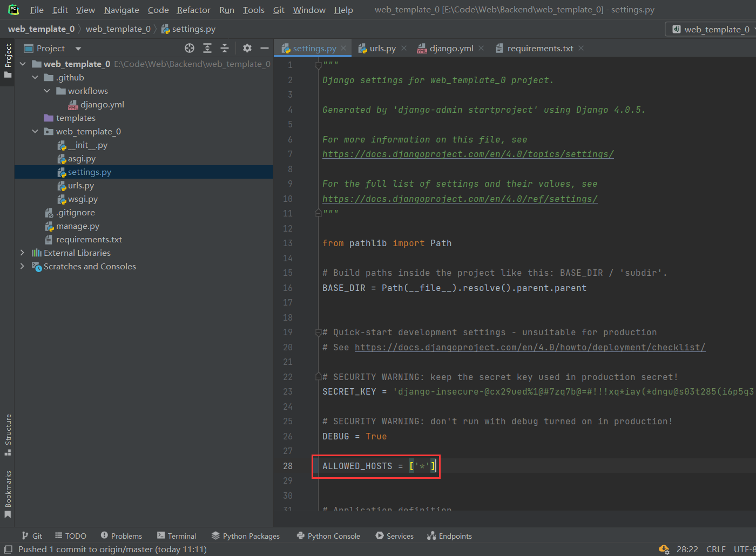Open the Terminal tool window
Screen dimensions: 756x556
coord(177,536)
